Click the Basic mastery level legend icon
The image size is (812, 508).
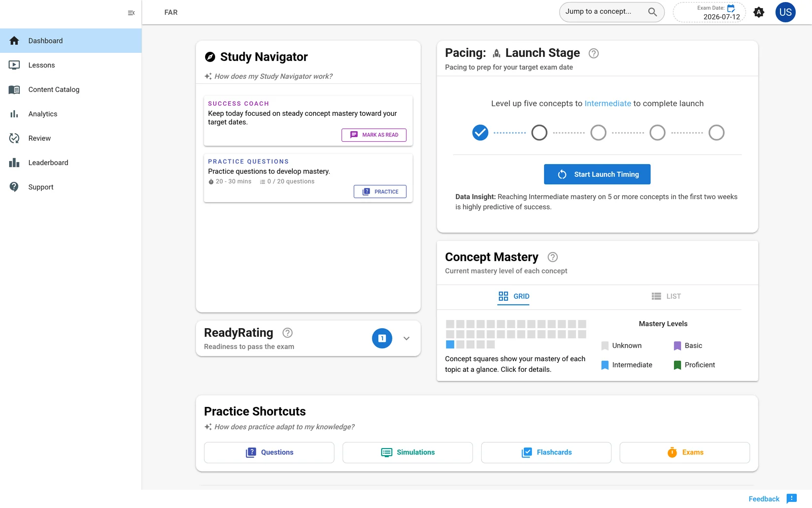pyautogui.click(x=678, y=346)
